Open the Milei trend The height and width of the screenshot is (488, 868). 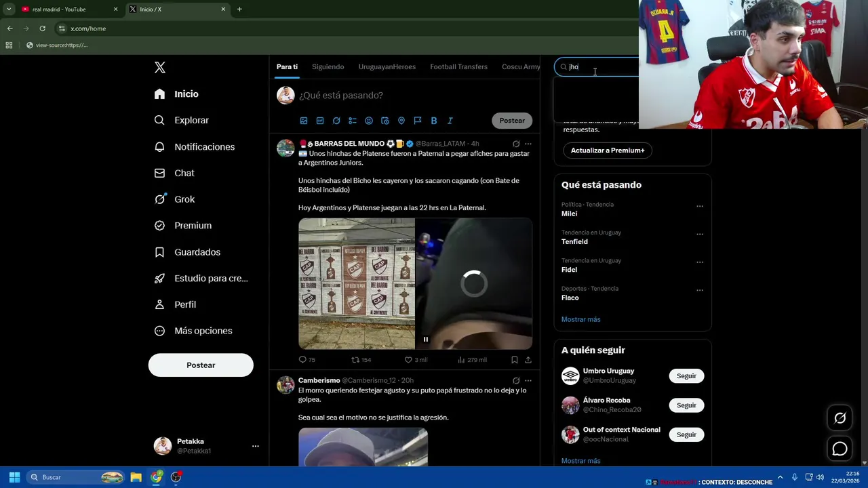pyautogui.click(x=569, y=213)
